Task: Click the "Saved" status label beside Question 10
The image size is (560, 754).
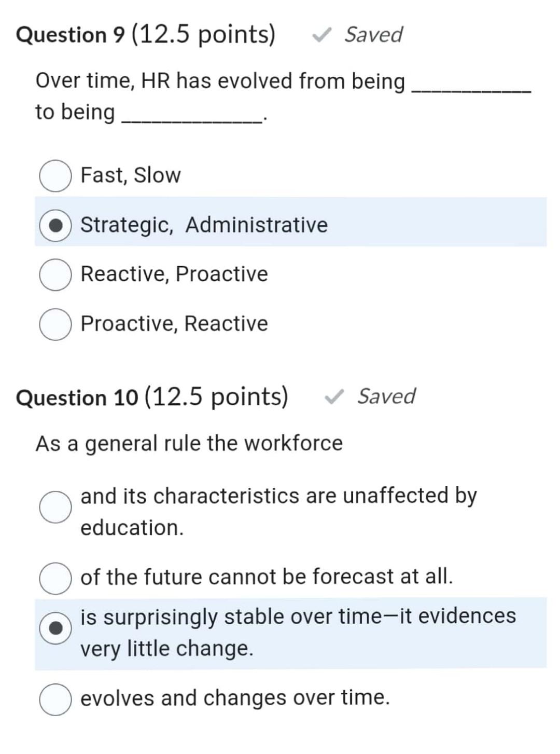Action: tap(387, 397)
